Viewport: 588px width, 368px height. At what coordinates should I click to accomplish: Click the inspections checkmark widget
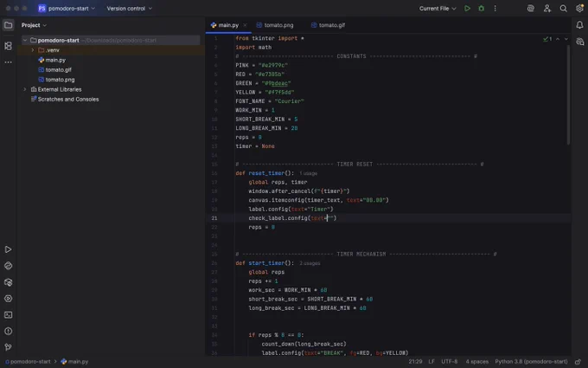[547, 39]
